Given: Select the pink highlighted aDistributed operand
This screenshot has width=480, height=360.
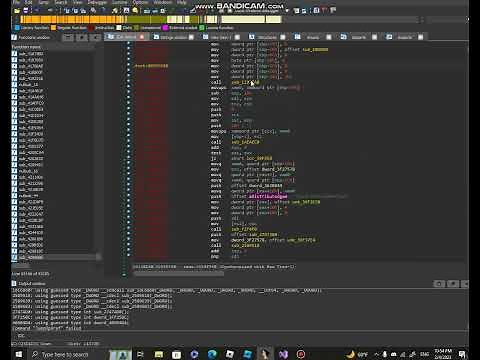Looking at the screenshot, I should (268, 196).
